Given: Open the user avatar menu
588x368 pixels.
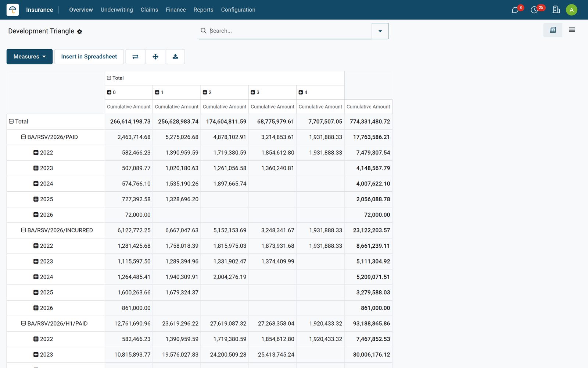Looking at the screenshot, I should tap(571, 10).
